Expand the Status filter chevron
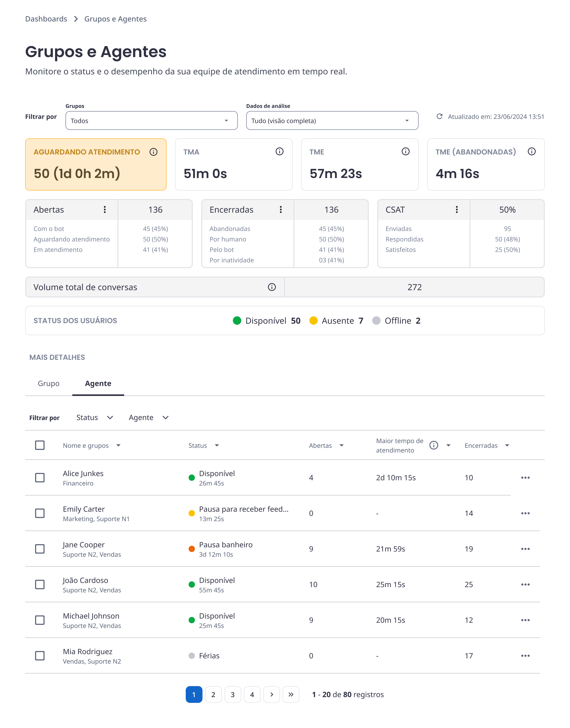 [110, 418]
